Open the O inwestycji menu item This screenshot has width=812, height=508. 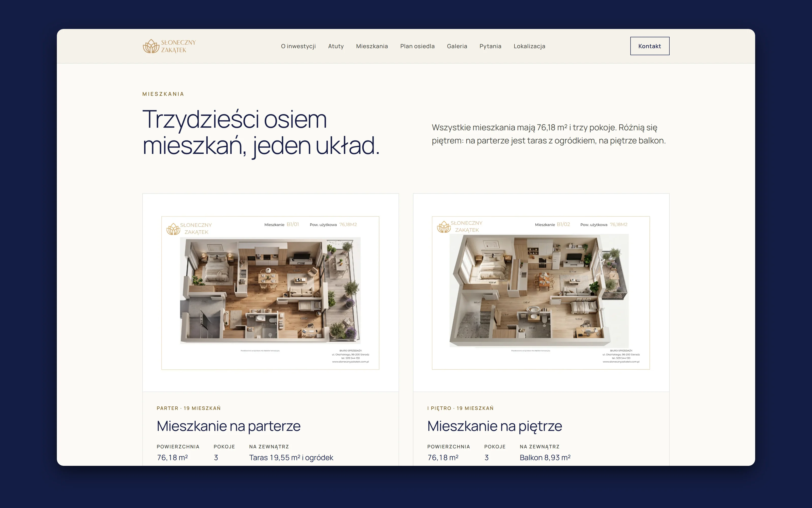[x=298, y=46]
